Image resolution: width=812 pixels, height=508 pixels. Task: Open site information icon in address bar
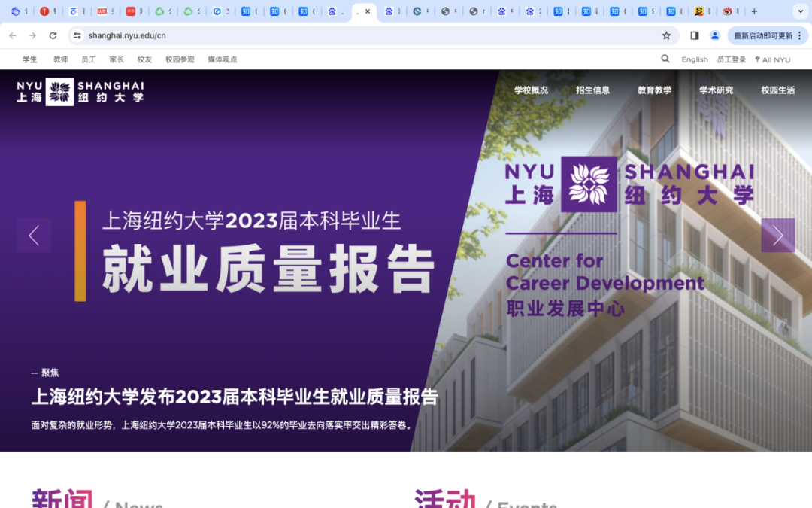[x=77, y=35]
